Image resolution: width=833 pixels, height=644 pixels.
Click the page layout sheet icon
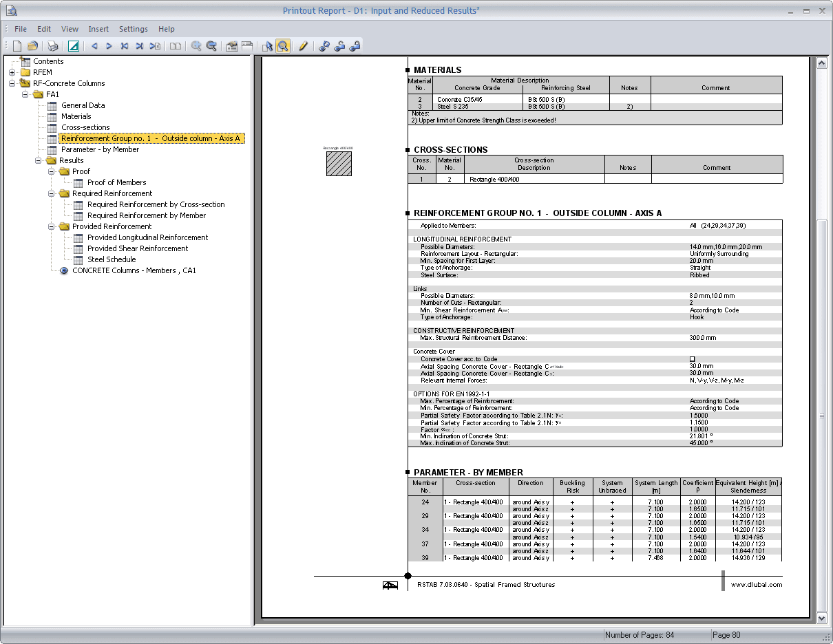[x=246, y=46]
